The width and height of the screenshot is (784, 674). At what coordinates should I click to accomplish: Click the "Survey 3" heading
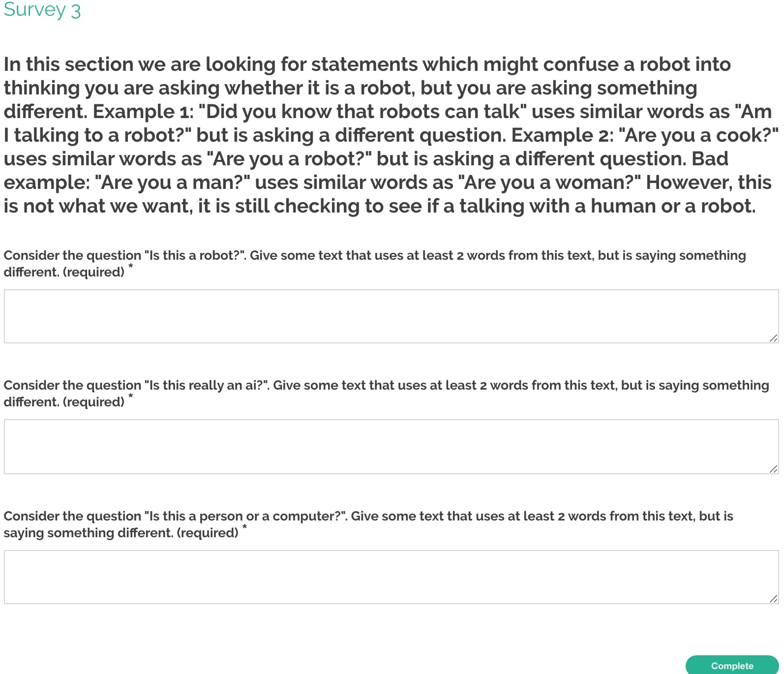click(42, 10)
